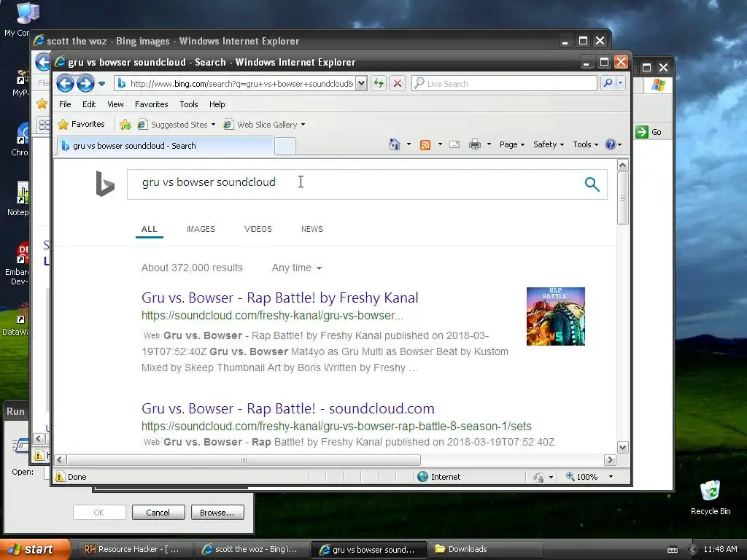Open the Tools command bar menu
The image size is (747, 560).
(585, 144)
